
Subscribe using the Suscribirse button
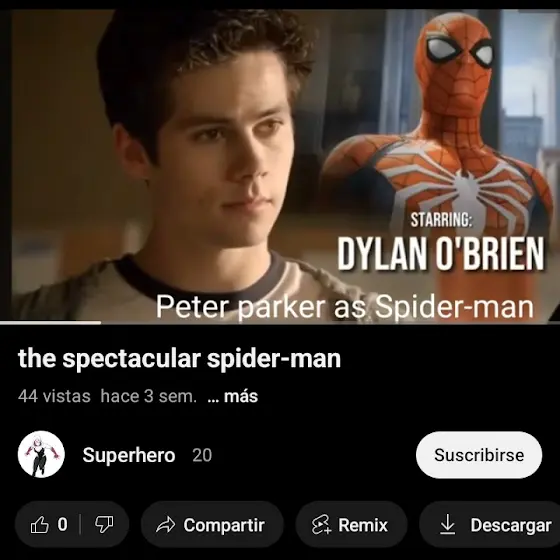(479, 455)
